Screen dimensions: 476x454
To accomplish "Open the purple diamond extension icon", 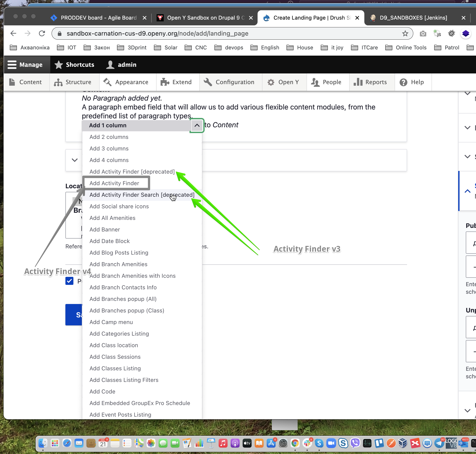I will [x=466, y=33].
